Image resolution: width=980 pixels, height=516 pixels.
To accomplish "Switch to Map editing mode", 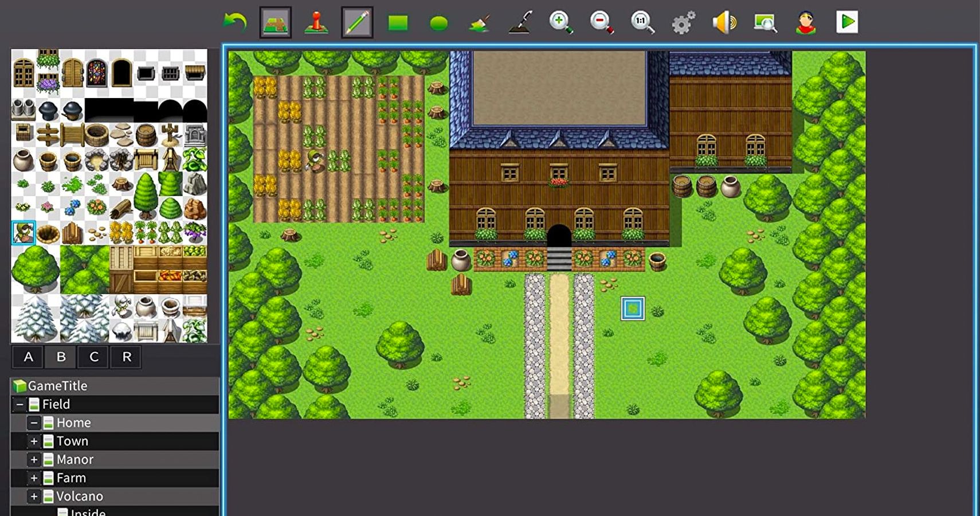I will coord(275,22).
